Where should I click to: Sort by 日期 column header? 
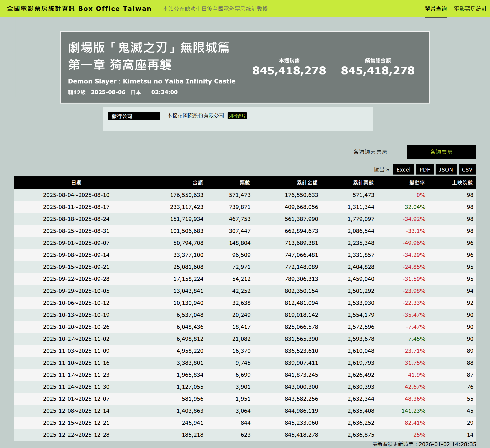pyautogui.click(x=76, y=183)
